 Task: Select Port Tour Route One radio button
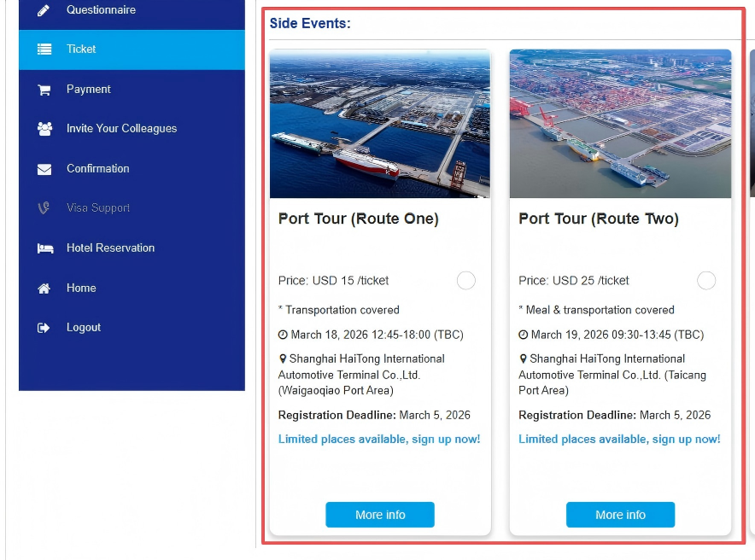[x=465, y=281]
